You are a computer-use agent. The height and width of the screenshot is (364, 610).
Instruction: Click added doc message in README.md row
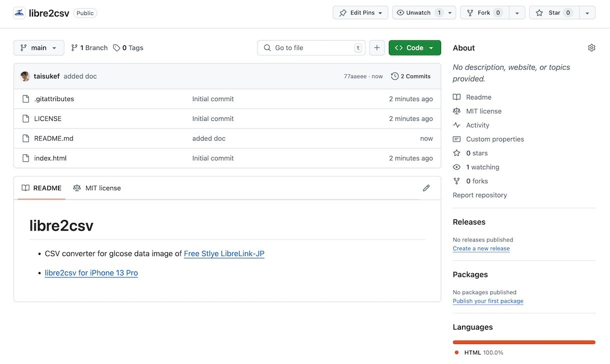209,138
